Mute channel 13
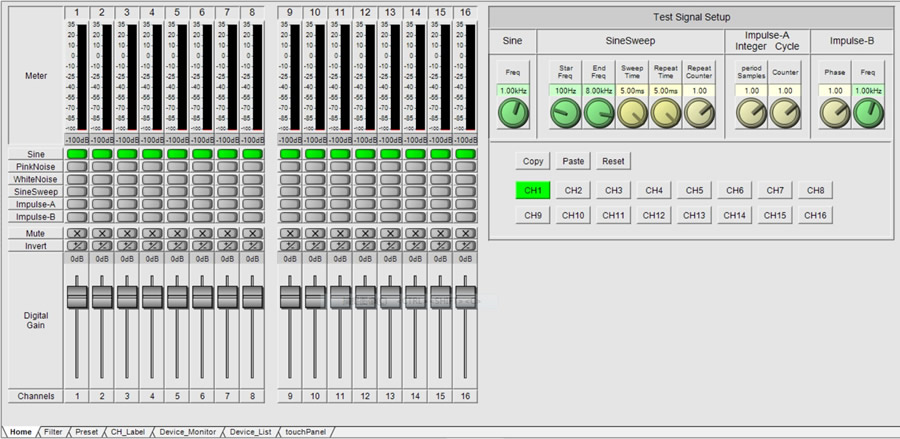Image resolution: width=900 pixels, height=439 pixels. (390, 234)
